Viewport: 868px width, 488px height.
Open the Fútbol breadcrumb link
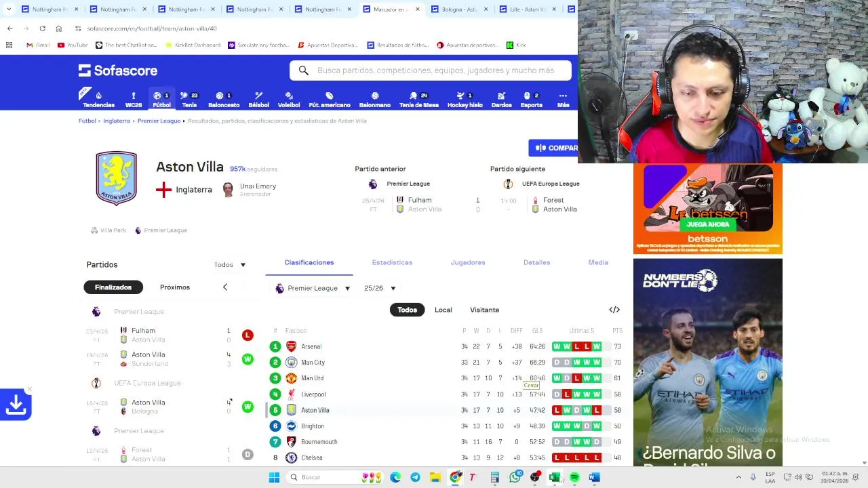coord(87,121)
